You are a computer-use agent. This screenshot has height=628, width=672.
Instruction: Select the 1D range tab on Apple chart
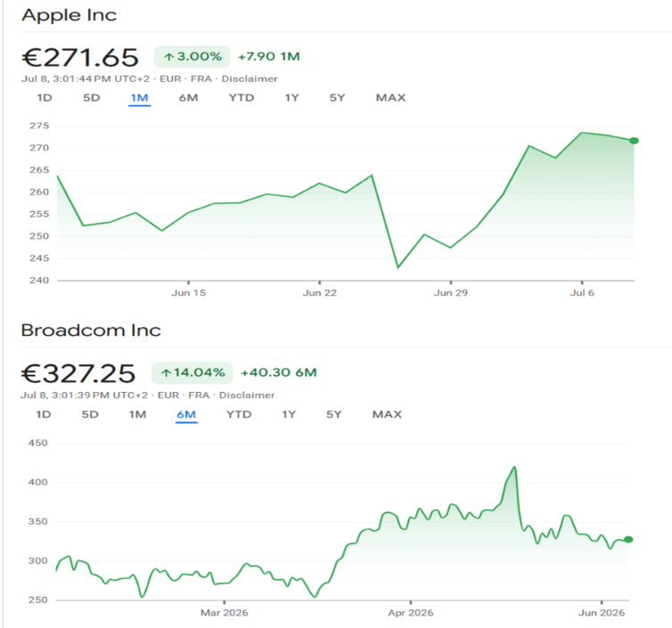click(45, 98)
